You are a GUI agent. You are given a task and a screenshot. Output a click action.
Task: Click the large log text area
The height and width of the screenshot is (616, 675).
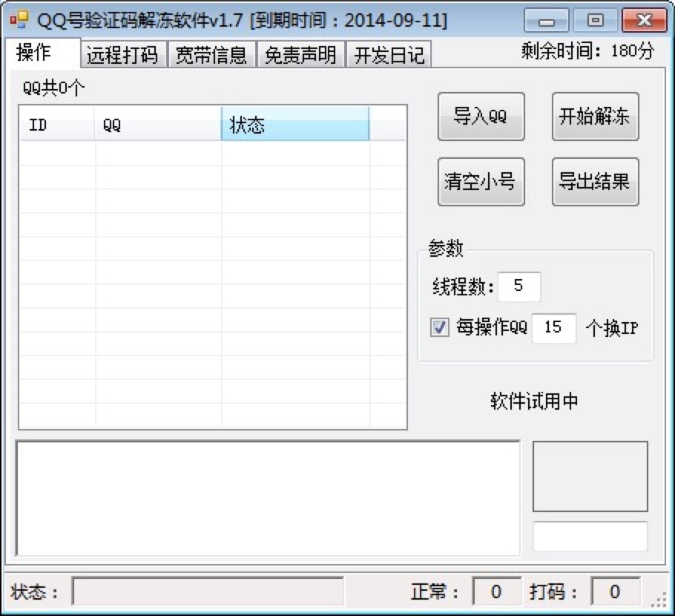268,498
